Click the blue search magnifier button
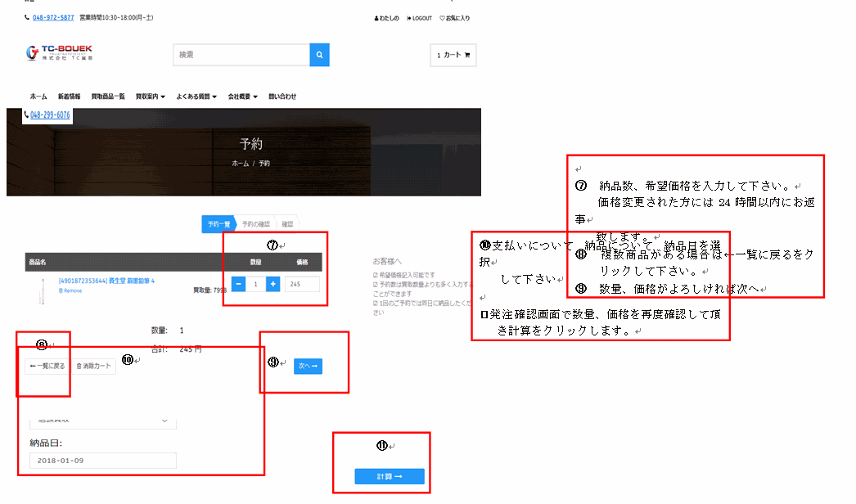This screenshot has height=504, width=856. [319, 55]
